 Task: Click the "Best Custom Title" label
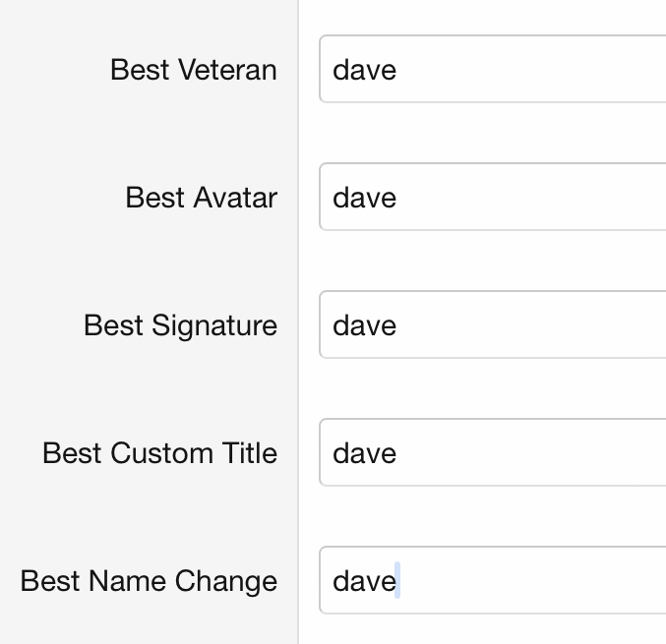pyautogui.click(x=159, y=453)
